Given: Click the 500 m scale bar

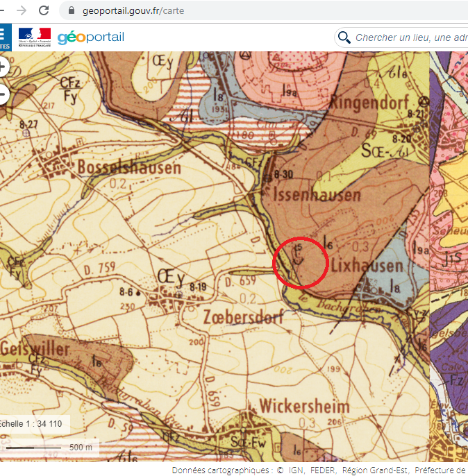Looking at the screenshot, I should 49,448.
